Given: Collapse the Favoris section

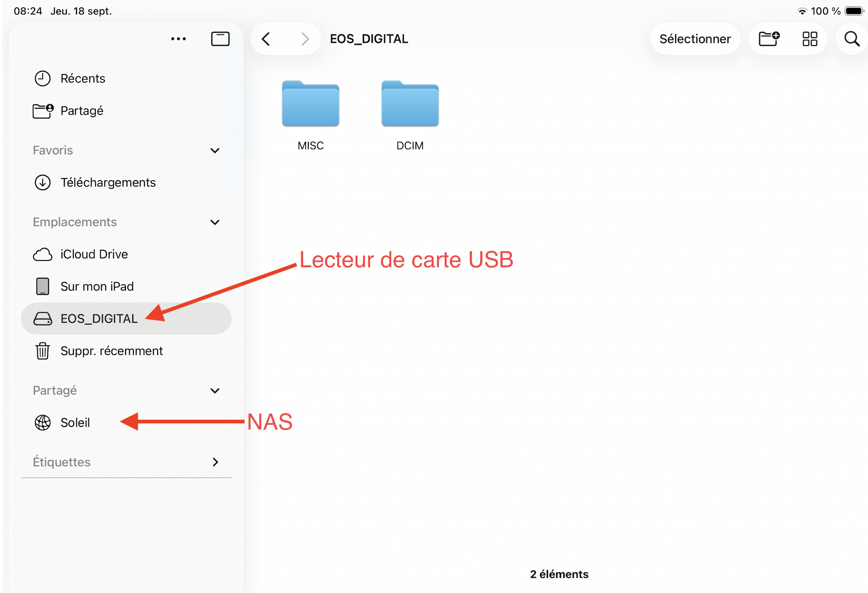Looking at the screenshot, I should tap(215, 150).
